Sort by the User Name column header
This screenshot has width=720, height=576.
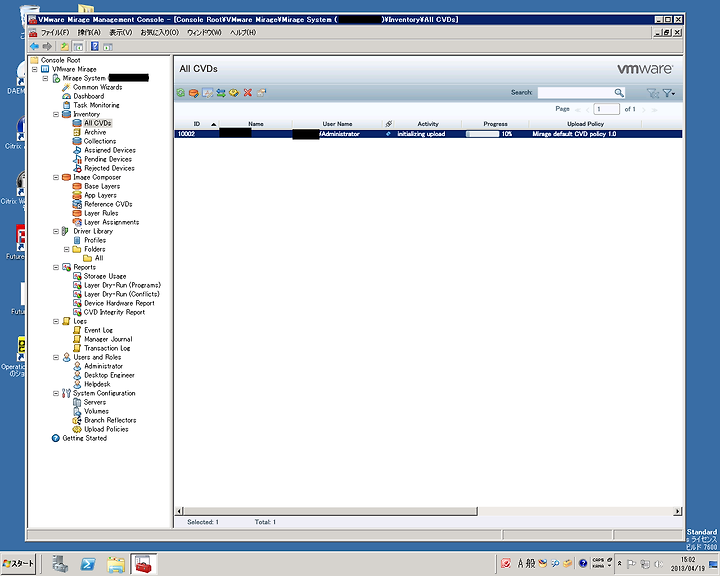point(337,124)
